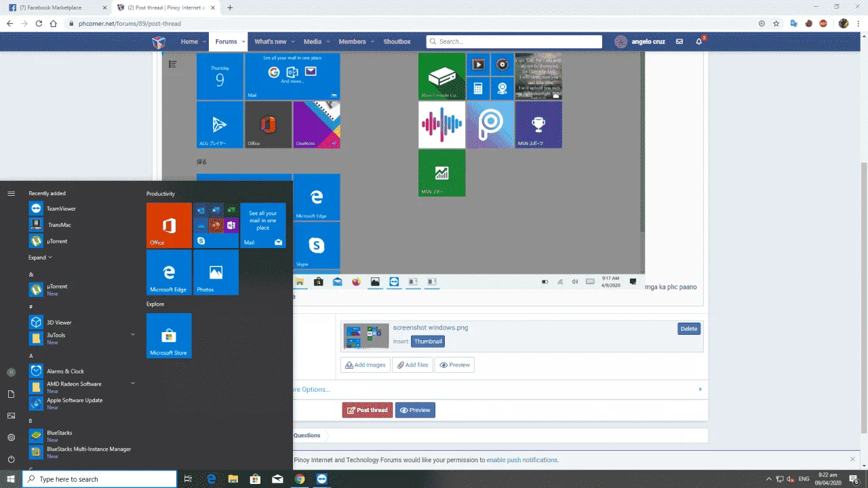Go back in Chrome
Screen dimensions: 868x488
coord(9,23)
